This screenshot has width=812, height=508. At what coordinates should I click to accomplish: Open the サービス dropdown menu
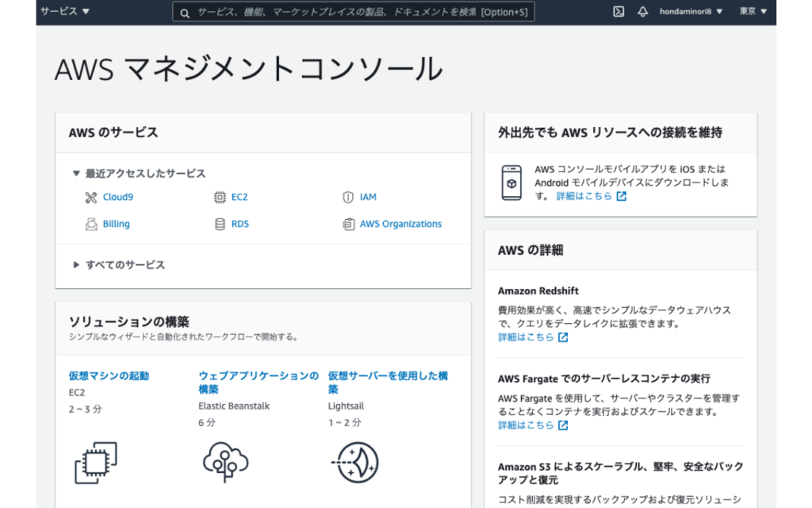tap(65, 11)
